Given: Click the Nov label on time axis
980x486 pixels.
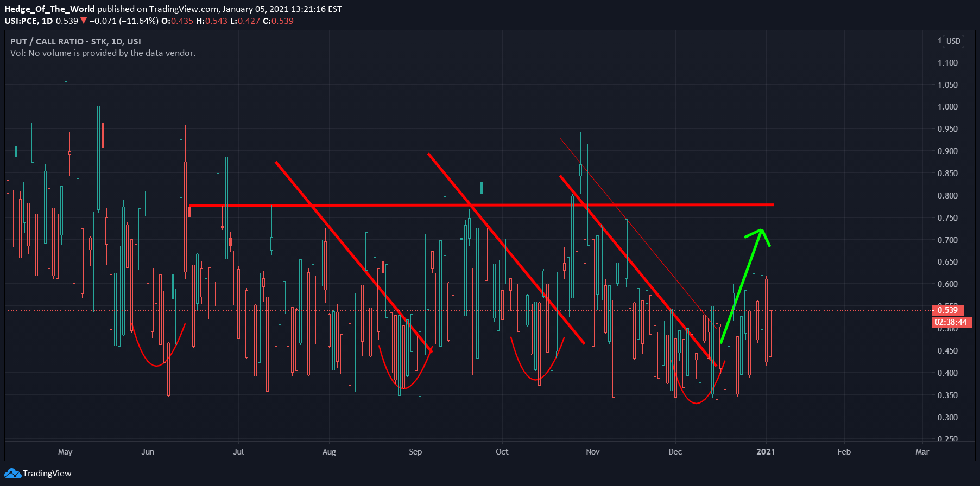Looking at the screenshot, I should 593,452.
